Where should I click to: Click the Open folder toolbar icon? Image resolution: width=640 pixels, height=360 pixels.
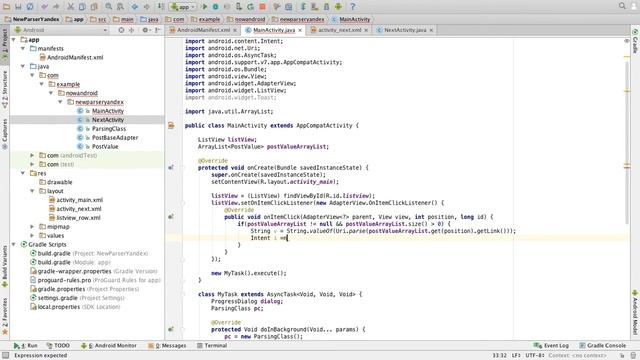pyautogui.click(x=7, y=7)
